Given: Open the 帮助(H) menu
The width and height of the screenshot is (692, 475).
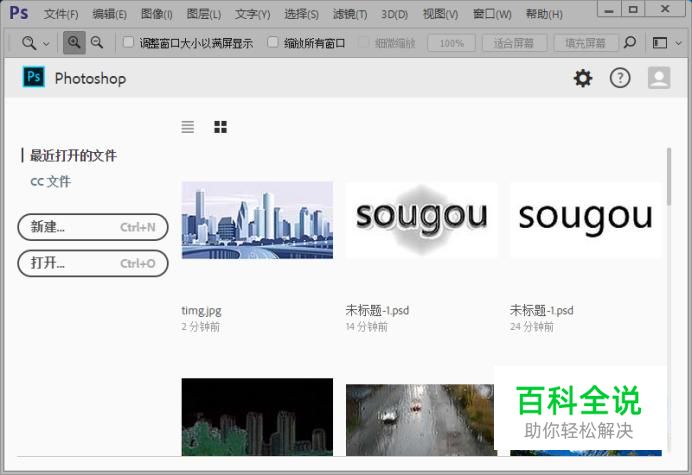Looking at the screenshot, I should 544,14.
